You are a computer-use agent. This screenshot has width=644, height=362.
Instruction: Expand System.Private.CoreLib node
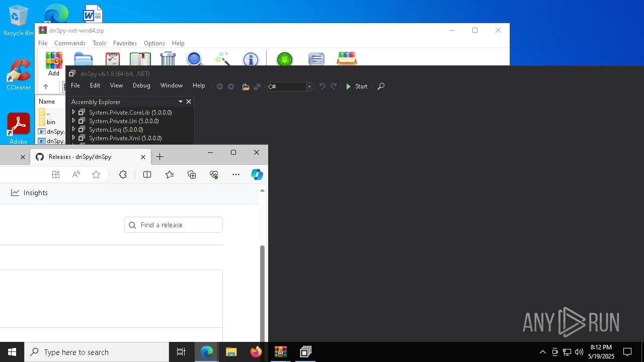[73, 112]
